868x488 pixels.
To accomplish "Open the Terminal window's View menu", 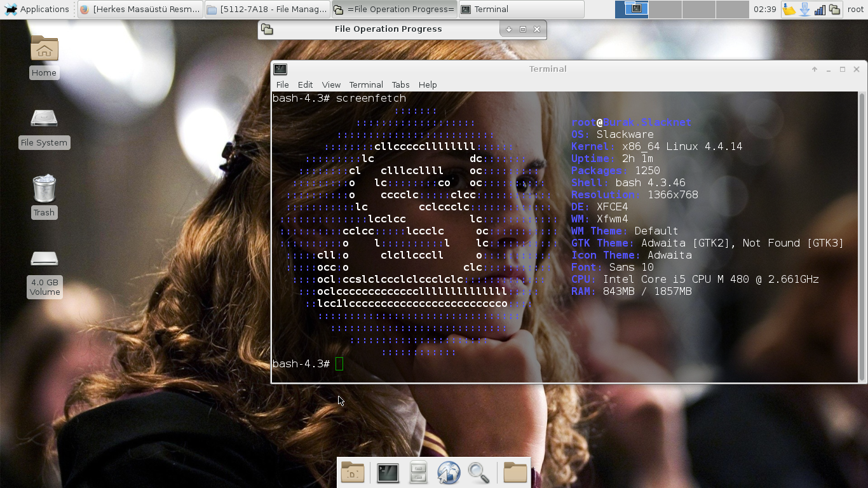I will (331, 85).
